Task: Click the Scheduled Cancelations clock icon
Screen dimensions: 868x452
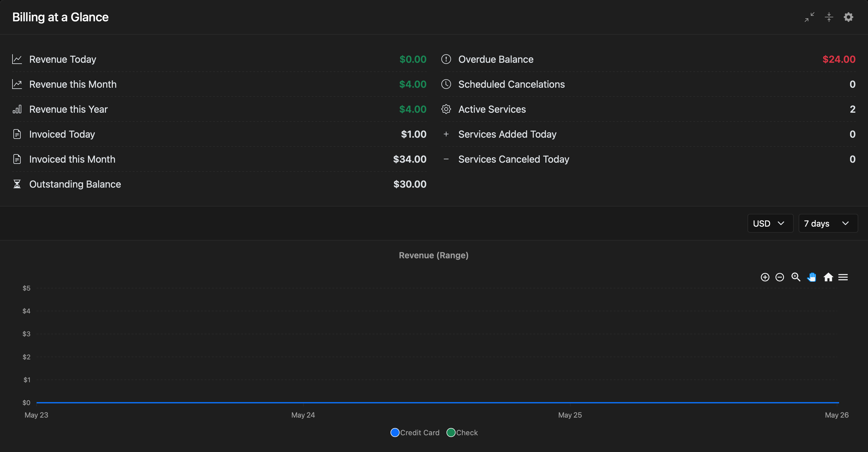Action: 446,84
